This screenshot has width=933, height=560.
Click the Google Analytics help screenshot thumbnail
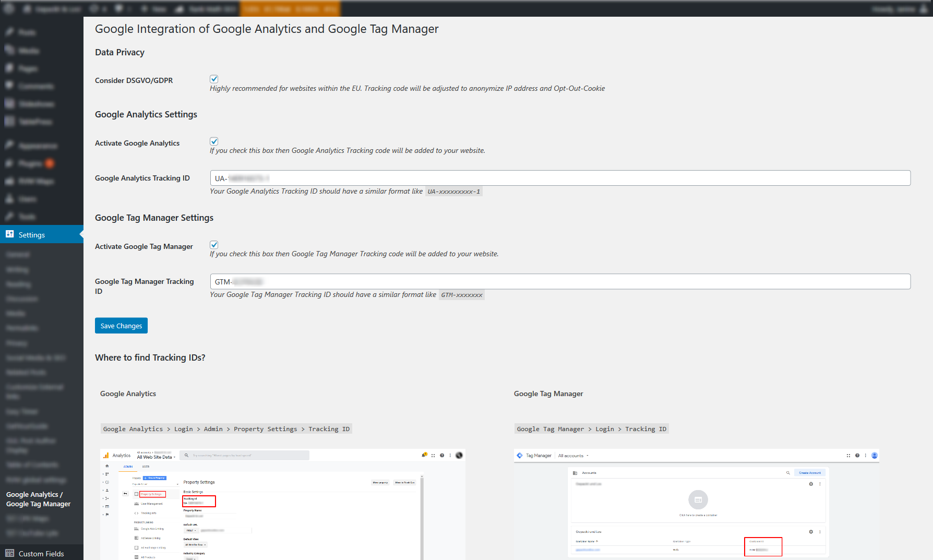(283, 504)
